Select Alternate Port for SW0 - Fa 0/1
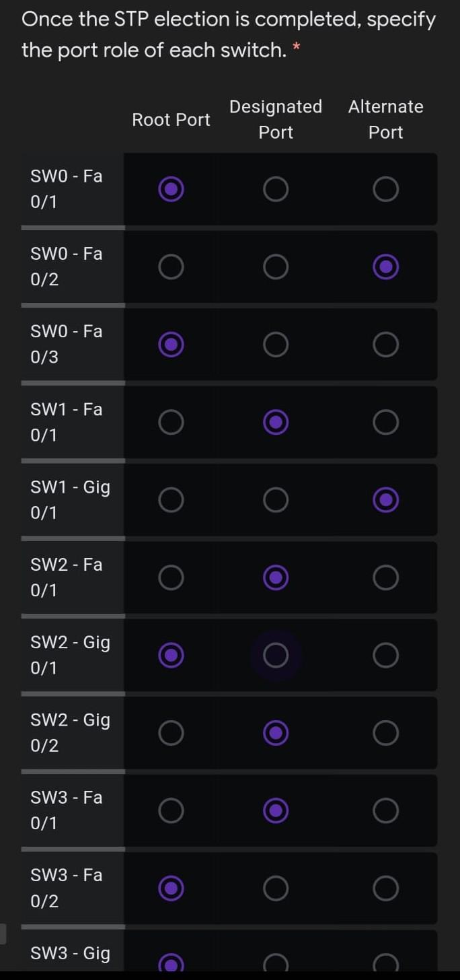Screen dimensions: 460x980 coord(385,190)
